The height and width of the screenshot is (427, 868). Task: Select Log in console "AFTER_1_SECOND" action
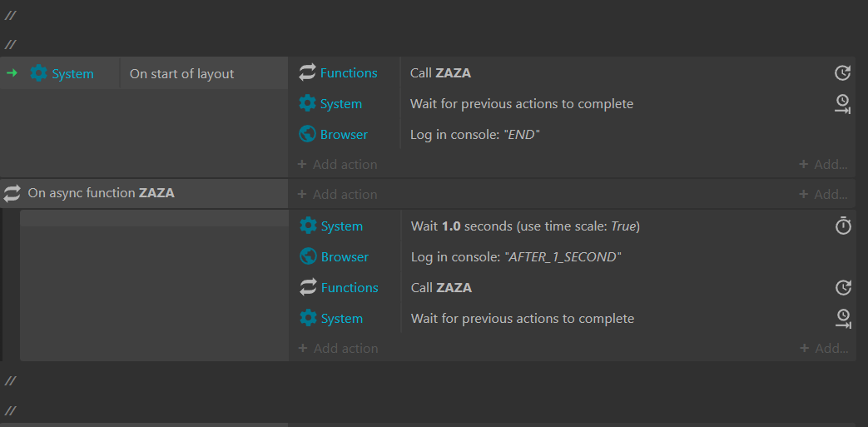point(517,257)
